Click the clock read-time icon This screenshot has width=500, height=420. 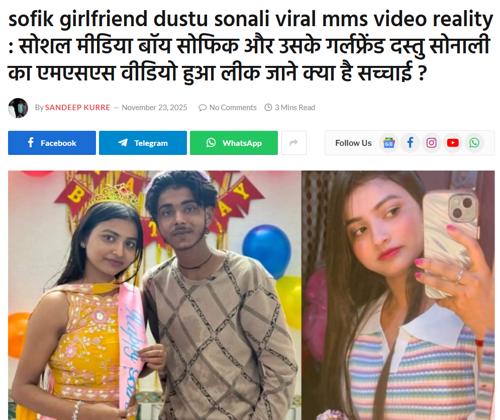[x=268, y=107]
